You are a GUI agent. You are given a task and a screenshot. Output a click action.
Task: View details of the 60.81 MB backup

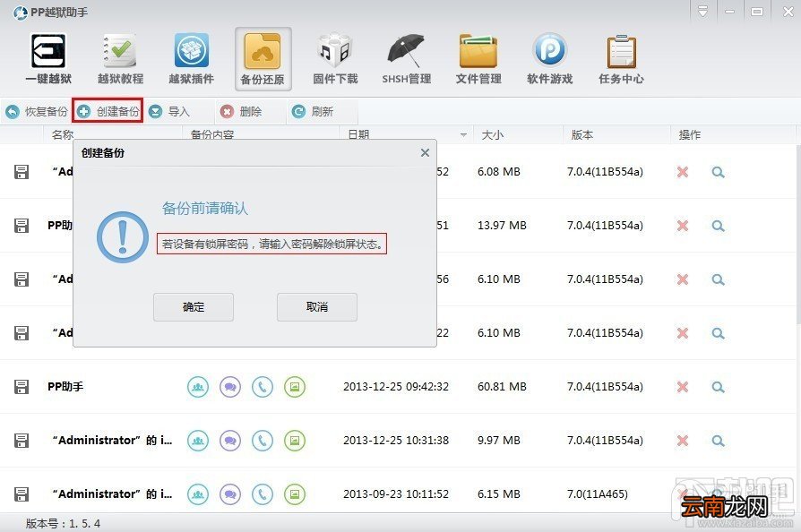719,387
